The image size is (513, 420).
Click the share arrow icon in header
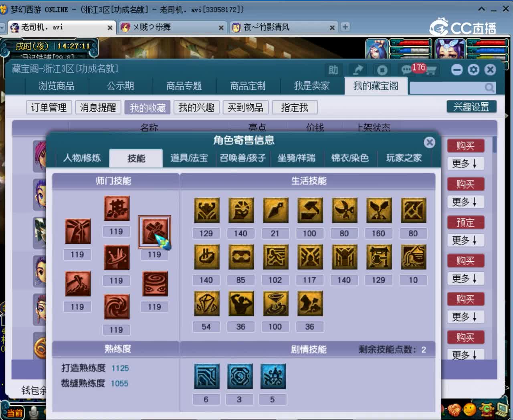[x=357, y=70]
